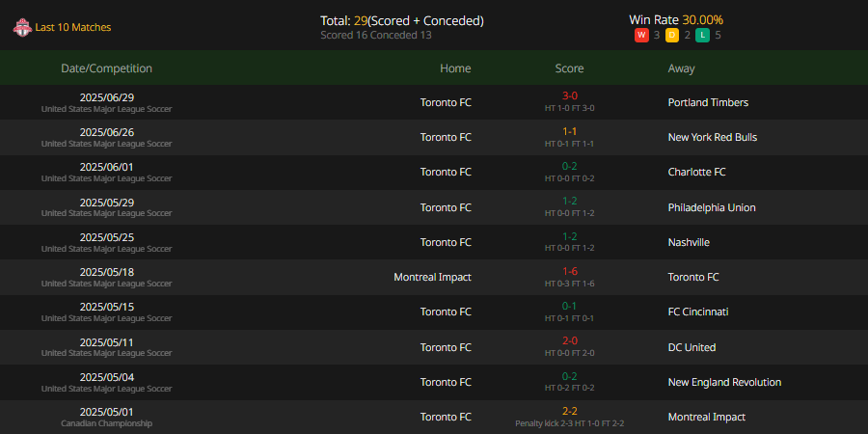Click the 2025/05/29 match date row

pyautogui.click(x=106, y=202)
